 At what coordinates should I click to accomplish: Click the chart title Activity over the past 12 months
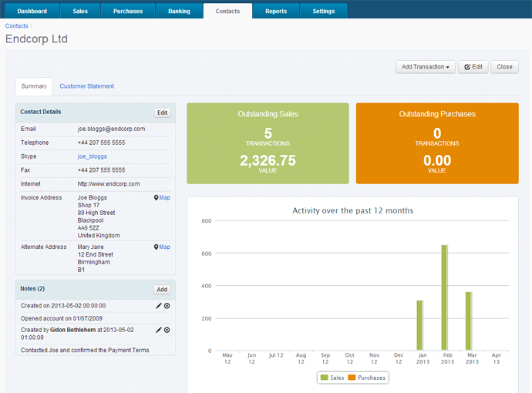point(353,210)
